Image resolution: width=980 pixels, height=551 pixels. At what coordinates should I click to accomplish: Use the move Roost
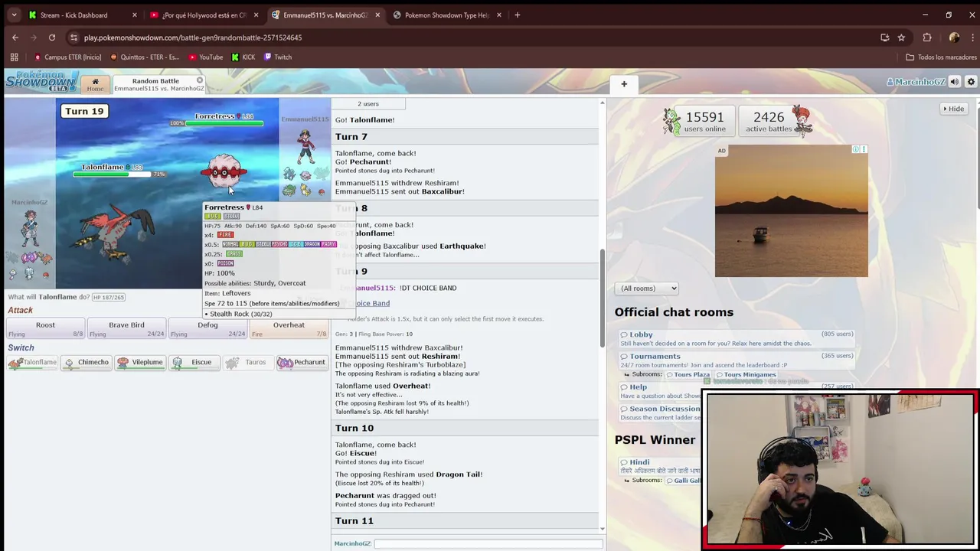point(45,329)
